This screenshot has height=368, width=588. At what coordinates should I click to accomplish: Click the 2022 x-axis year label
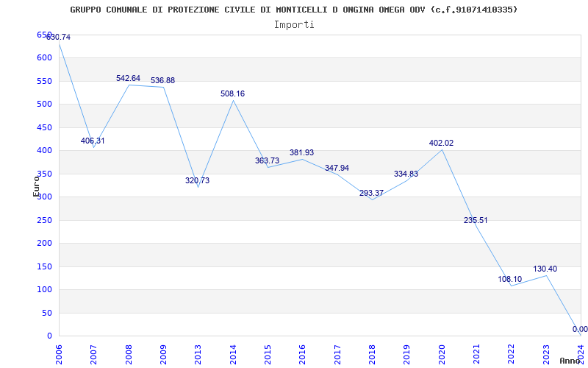click(510, 355)
